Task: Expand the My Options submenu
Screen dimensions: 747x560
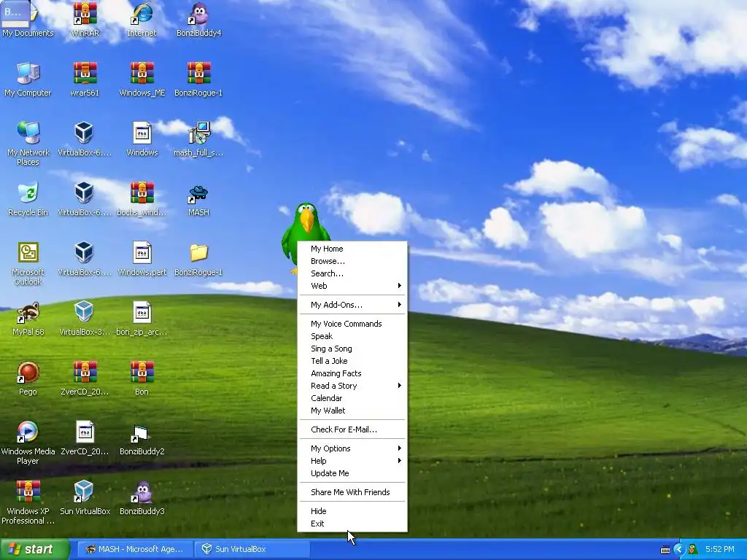Action: (352, 448)
